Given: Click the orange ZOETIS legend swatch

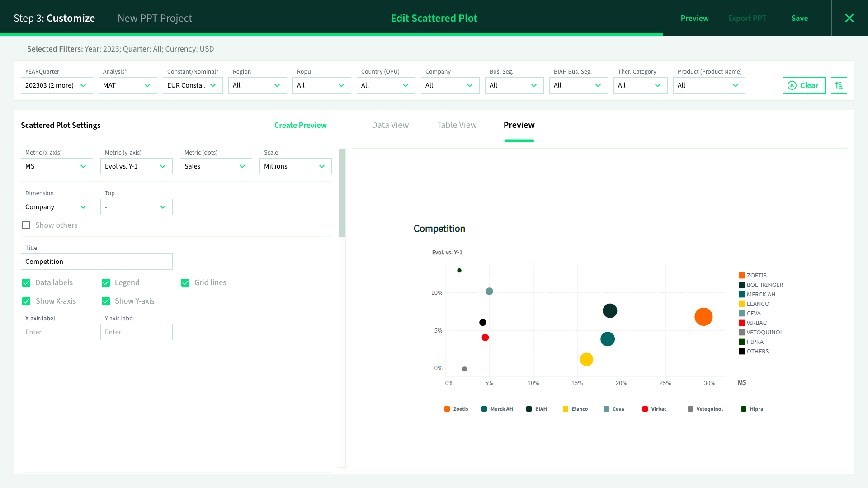Looking at the screenshot, I should (742, 275).
